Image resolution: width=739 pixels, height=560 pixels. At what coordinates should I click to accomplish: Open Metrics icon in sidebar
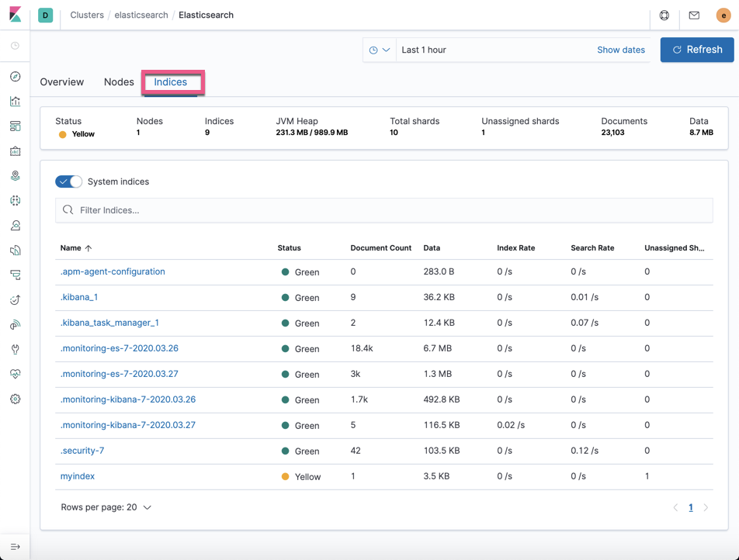click(15, 226)
